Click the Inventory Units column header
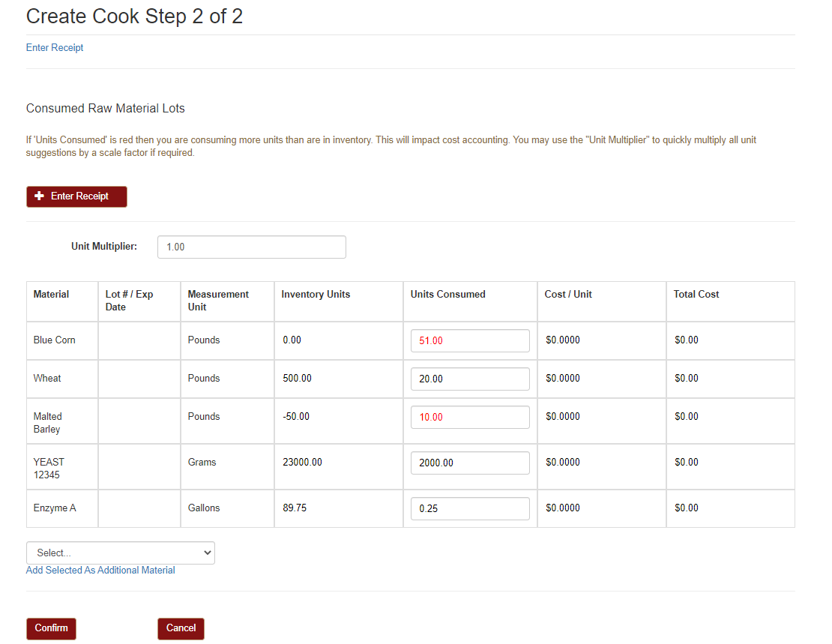The height and width of the screenshot is (644, 832). click(x=316, y=295)
